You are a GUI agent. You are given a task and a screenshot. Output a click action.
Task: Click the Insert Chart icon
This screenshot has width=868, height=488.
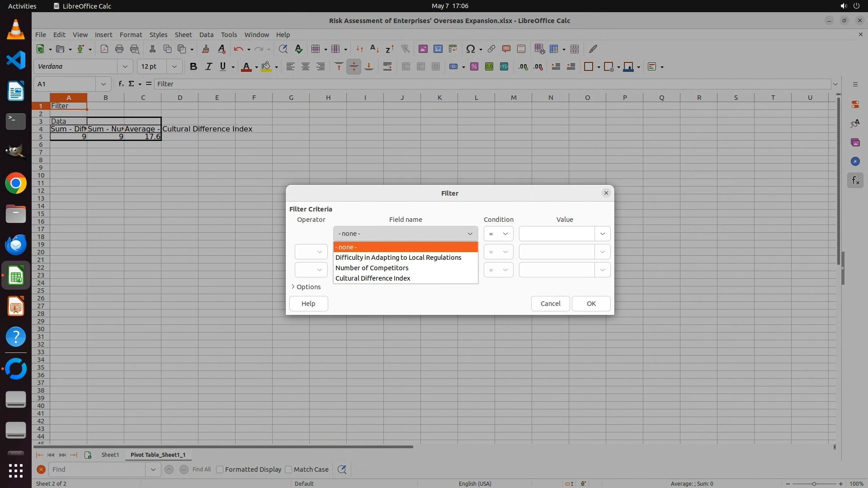click(x=438, y=49)
